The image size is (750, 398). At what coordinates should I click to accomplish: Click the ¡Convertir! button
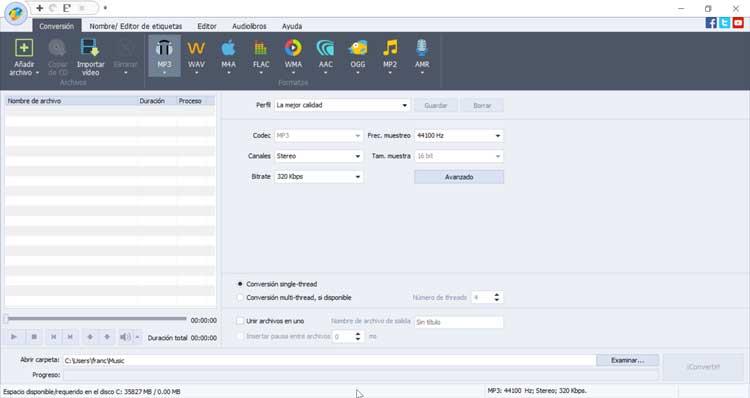tap(703, 367)
